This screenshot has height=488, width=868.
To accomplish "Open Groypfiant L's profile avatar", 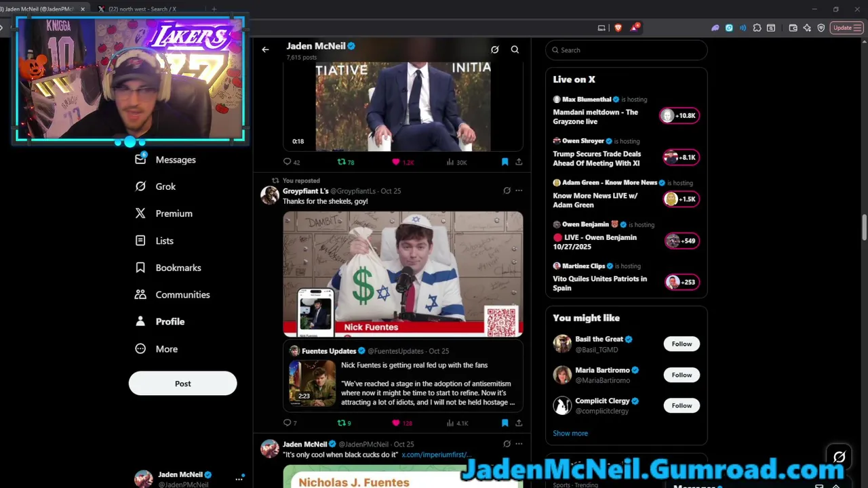I will pyautogui.click(x=270, y=195).
